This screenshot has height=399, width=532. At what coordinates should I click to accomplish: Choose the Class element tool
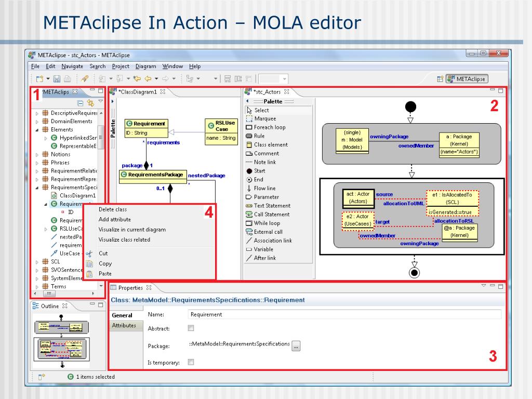[x=267, y=144]
